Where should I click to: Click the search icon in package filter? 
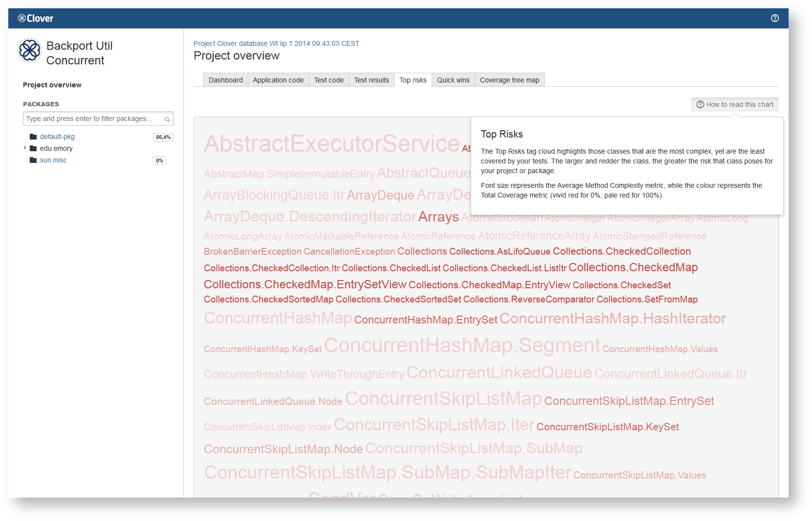click(x=167, y=119)
